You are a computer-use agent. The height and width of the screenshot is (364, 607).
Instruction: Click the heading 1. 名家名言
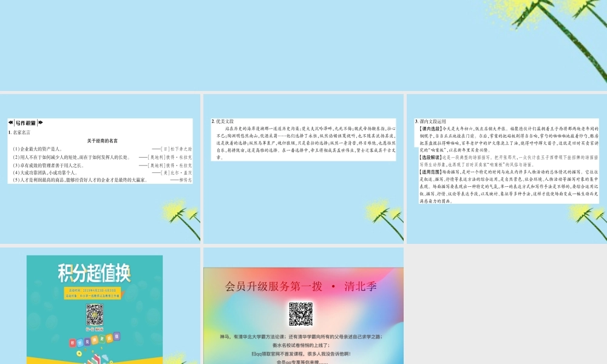click(x=19, y=132)
